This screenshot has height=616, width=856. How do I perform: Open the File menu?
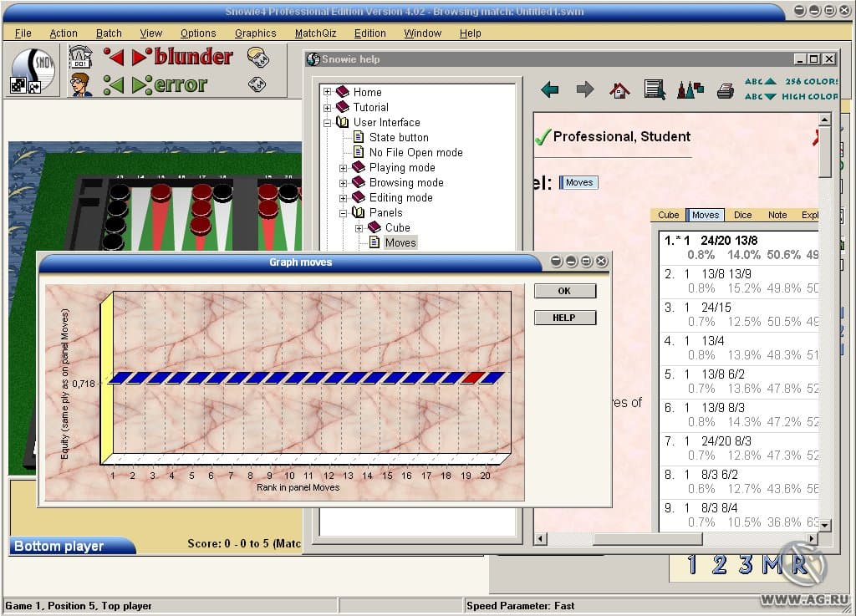click(23, 33)
